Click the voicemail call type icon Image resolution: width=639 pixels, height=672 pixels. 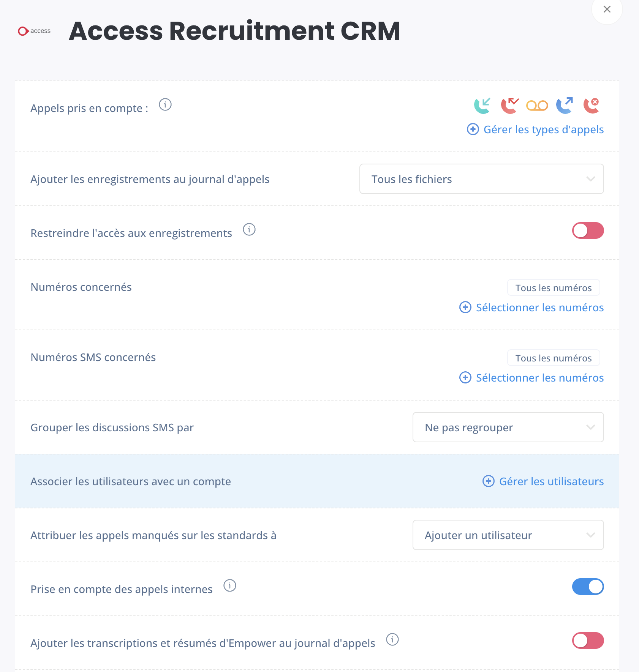(x=537, y=106)
